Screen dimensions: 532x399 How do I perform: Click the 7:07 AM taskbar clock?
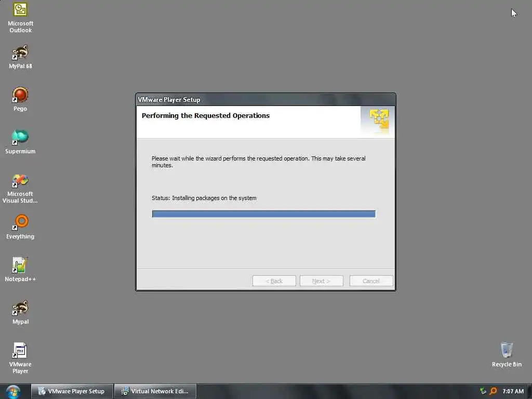pyautogui.click(x=513, y=391)
